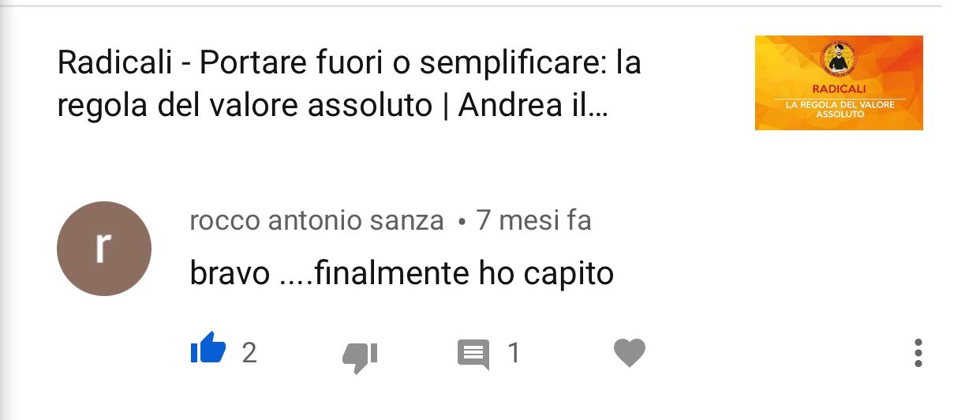This screenshot has height=420, width=980.
Task: Click "Andrea il…" at the title's end
Action: click(x=533, y=105)
